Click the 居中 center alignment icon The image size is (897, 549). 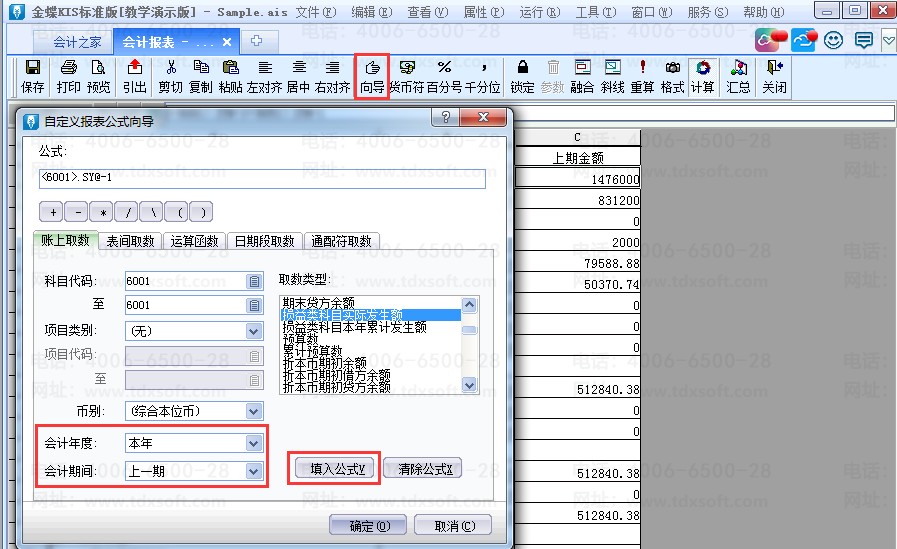[x=298, y=76]
